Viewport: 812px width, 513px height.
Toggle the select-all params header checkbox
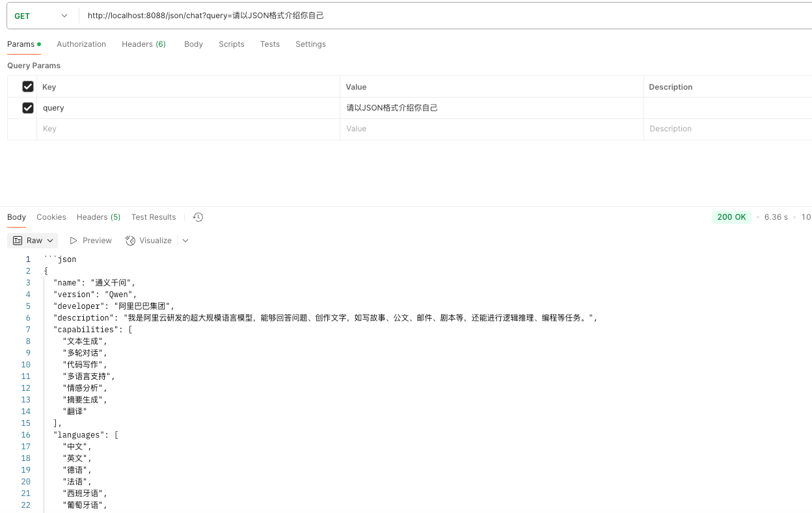click(28, 86)
